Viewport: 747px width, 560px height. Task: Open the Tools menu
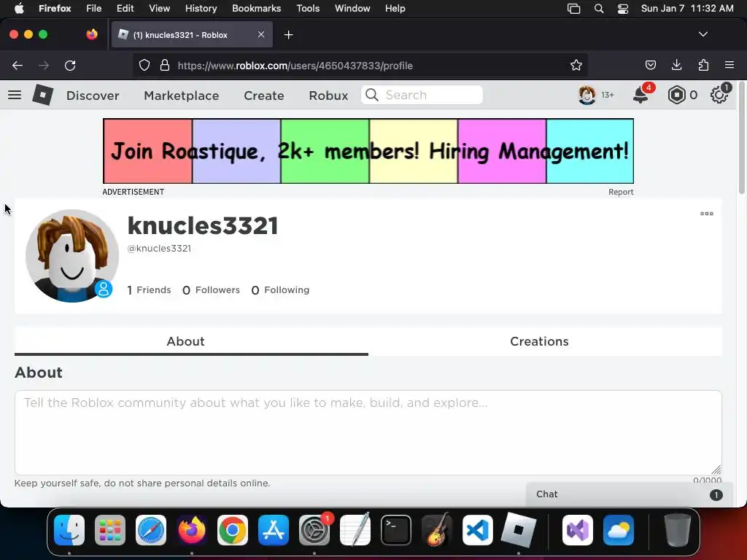click(308, 9)
